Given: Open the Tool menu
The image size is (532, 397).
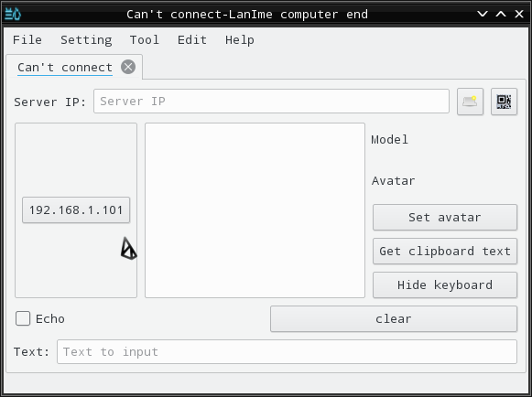Looking at the screenshot, I should pos(145,40).
